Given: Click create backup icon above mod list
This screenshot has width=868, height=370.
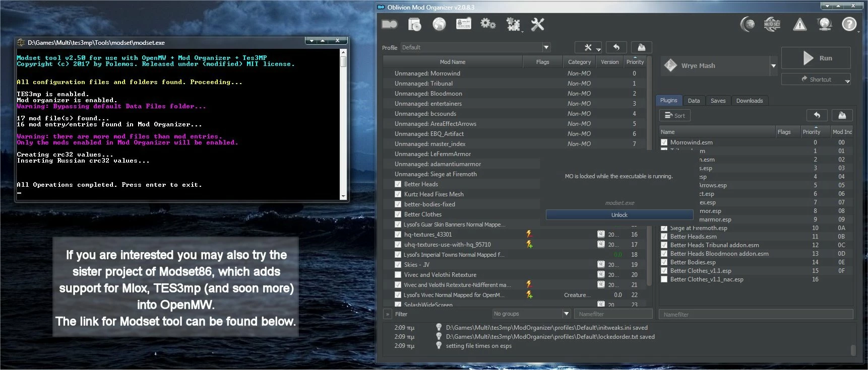Looking at the screenshot, I should click(642, 47).
